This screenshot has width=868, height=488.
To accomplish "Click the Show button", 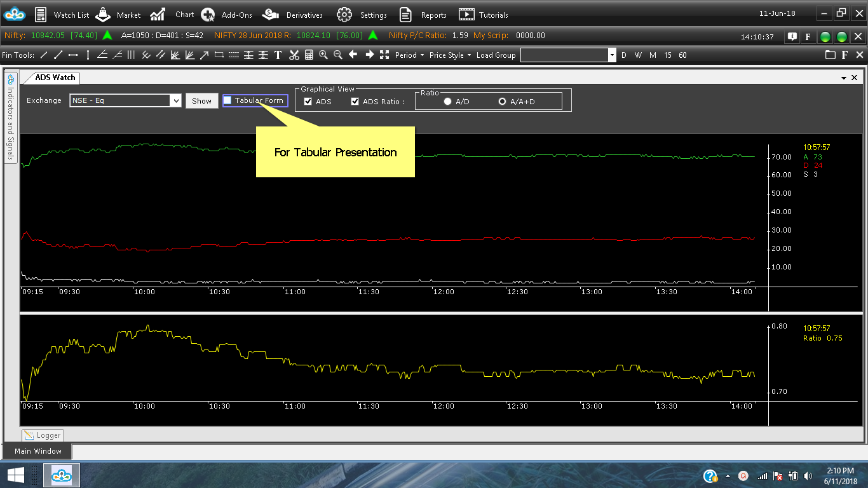I will pos(202,100).
